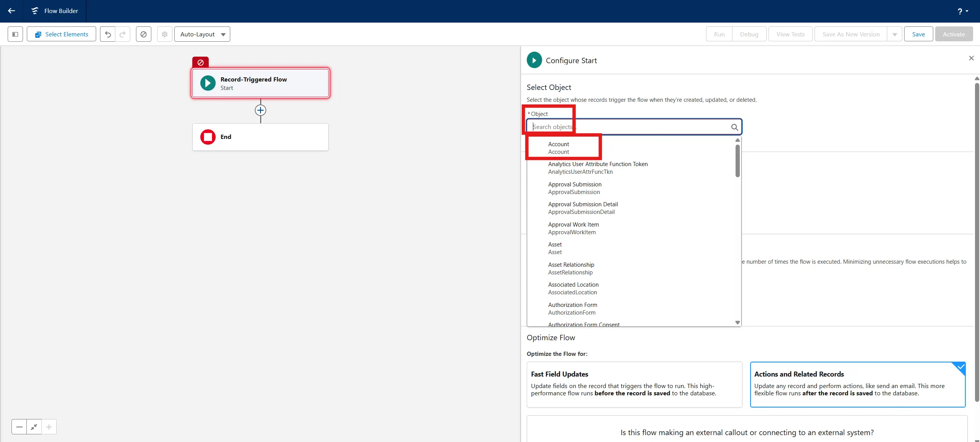
Task: Click the search magnifier in Object field
Action: (x=734, y=127)
